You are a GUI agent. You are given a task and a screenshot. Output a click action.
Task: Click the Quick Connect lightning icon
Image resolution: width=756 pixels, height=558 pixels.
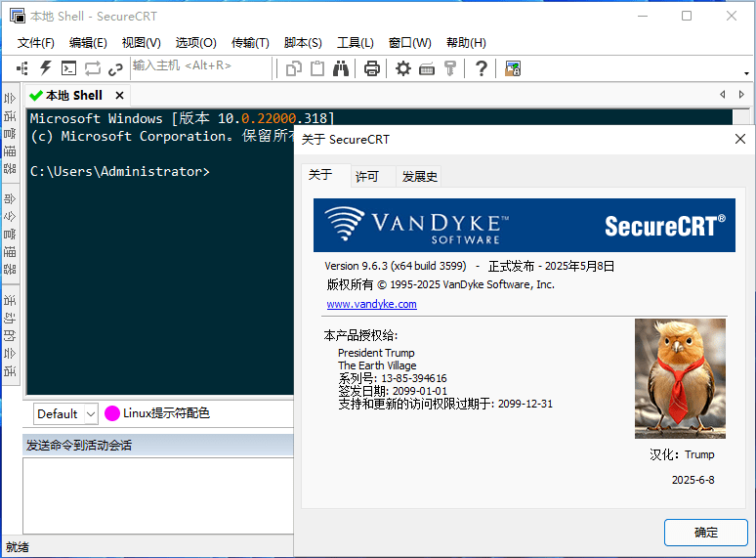point(45,68)
